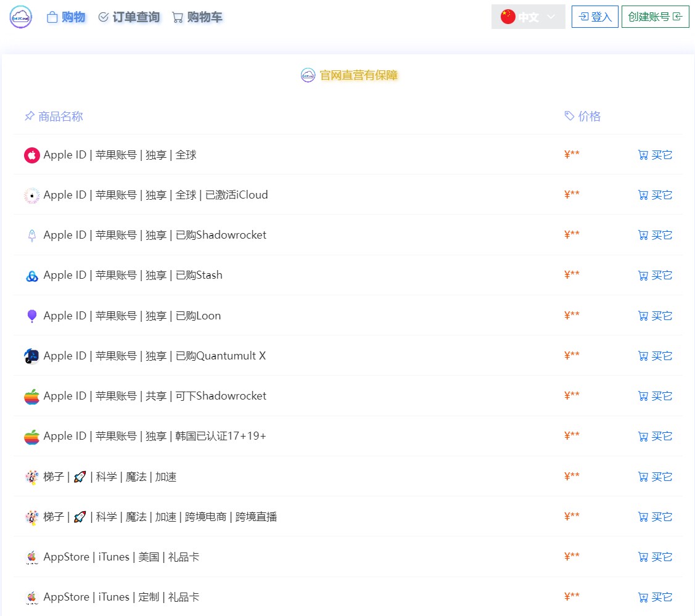This screenshot has width=695, height=616.
Task: Click price ¥** of 已购Stash row
Action: tap(571, 275)
